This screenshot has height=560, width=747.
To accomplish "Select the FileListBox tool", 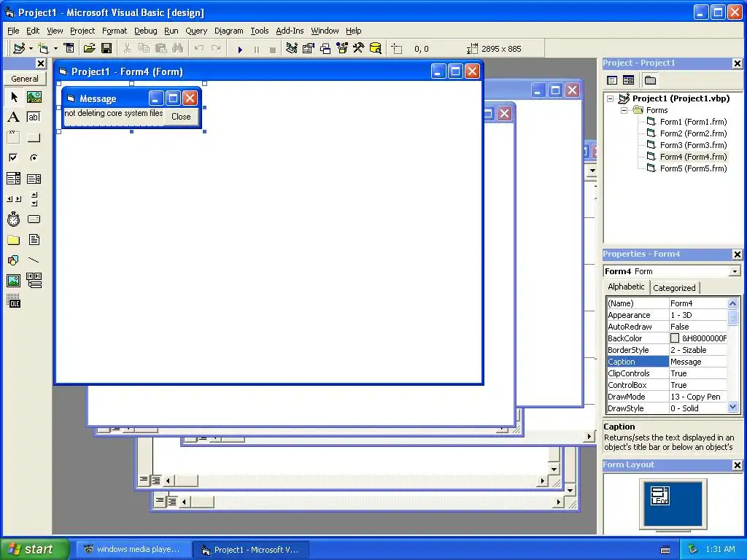I will [x=34, y=239].
